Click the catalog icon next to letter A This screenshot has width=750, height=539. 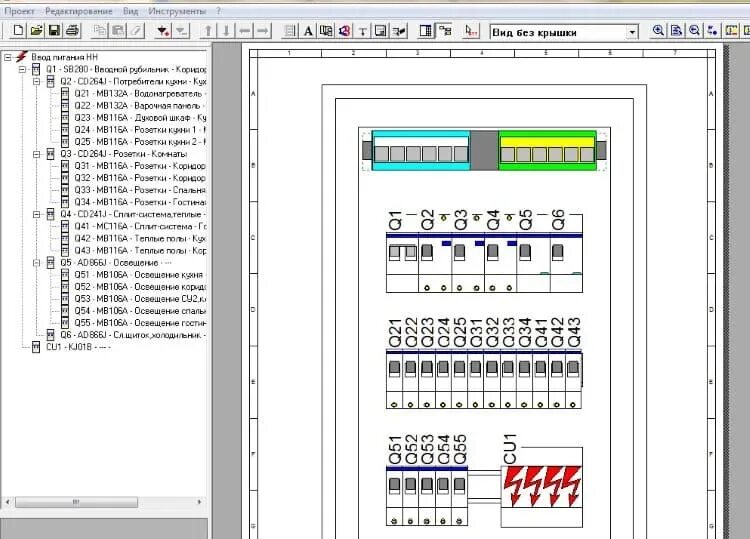[326, 32]
